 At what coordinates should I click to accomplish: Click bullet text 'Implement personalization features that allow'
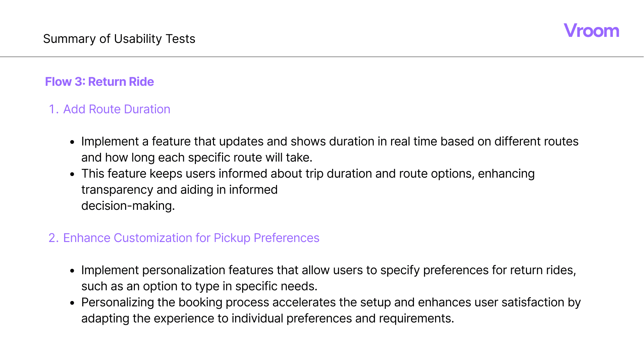click(x=329, y=270)
